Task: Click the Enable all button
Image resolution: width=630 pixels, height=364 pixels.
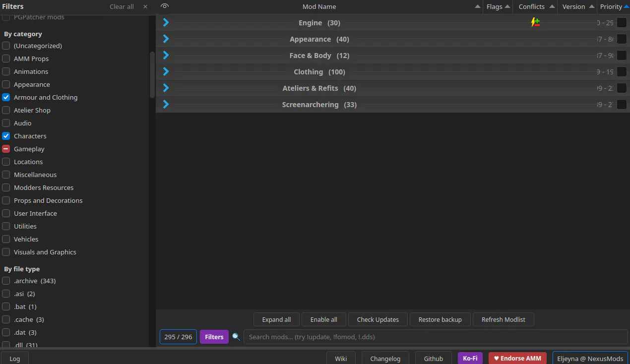Action: 324,319
